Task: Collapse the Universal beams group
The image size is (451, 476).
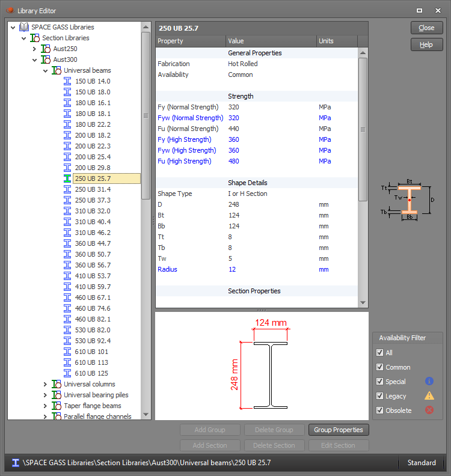Action: pos(46,71)
